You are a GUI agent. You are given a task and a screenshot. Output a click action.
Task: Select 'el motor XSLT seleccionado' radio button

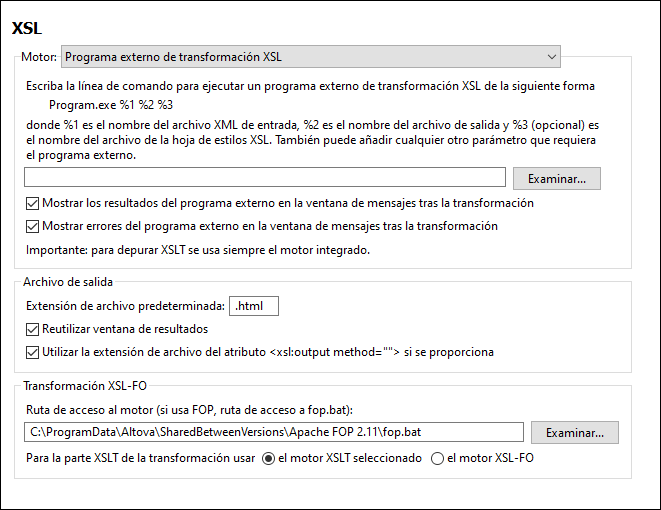coord(267,459)
